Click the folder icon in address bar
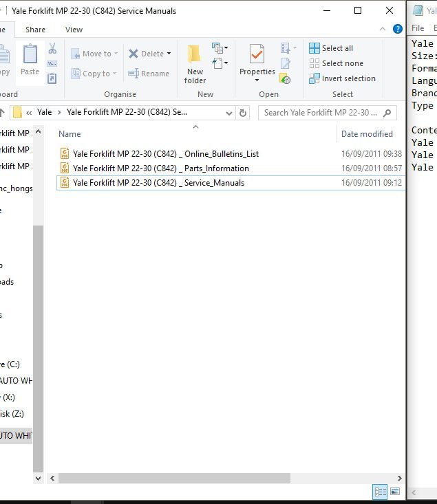The width and height of the screenshot is (437, 504). coord(17,113)
